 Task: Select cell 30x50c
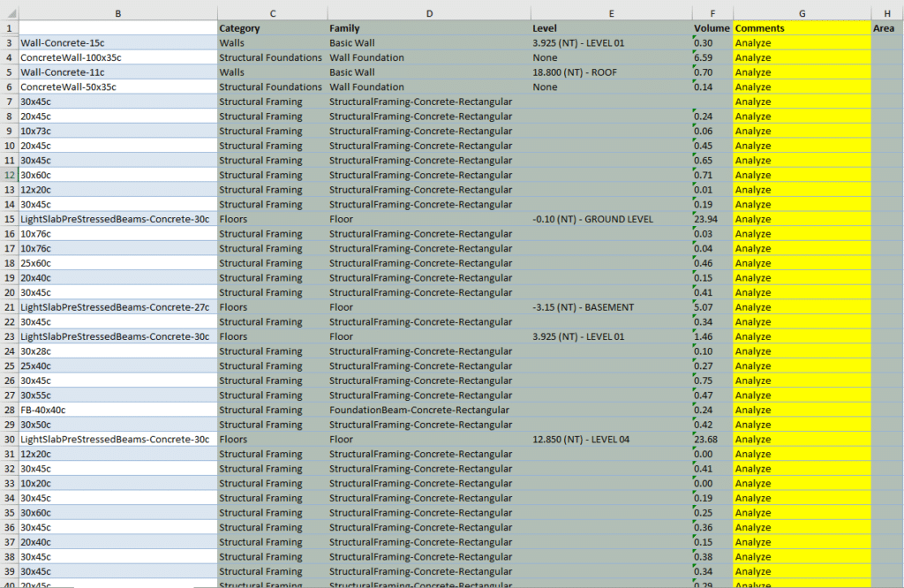118,425
